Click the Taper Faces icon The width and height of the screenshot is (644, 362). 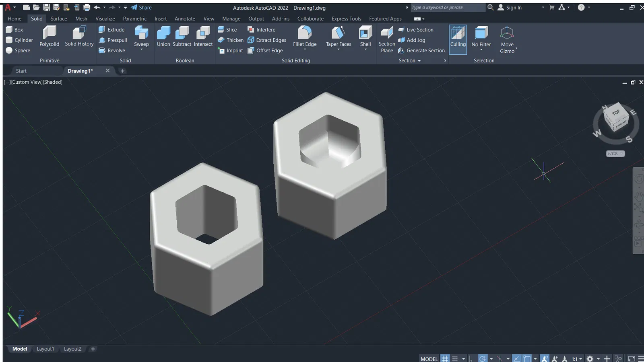[339, 33]
